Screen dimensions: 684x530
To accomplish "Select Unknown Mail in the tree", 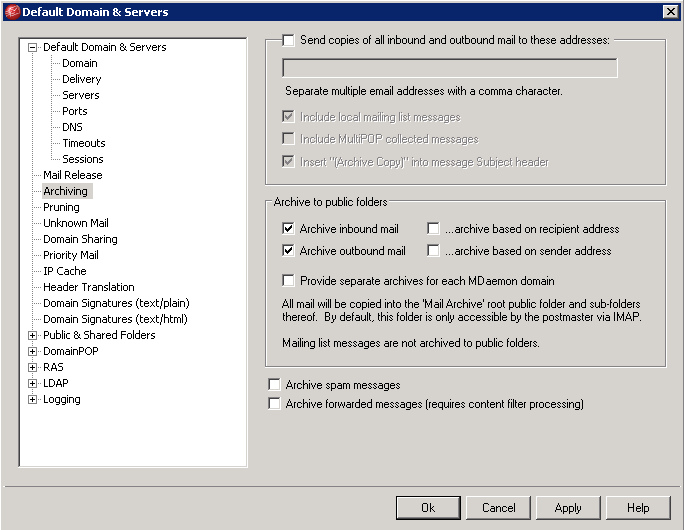I will coord(76,223).
